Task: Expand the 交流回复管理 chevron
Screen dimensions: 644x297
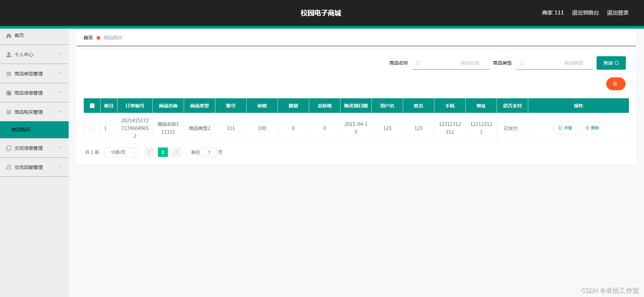Action: 60,167
